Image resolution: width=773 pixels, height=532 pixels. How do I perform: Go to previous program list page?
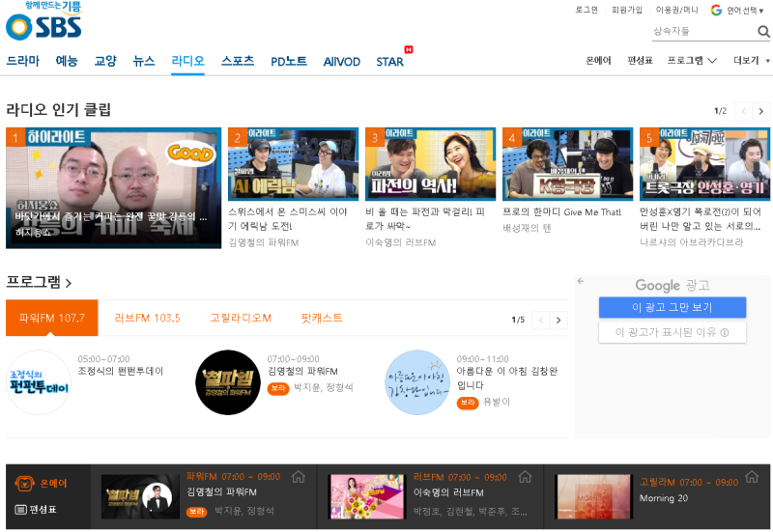541,321
